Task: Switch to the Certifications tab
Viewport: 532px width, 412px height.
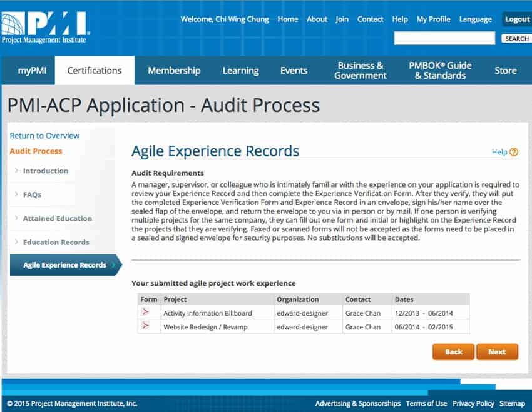Action: tap(95, 71)
